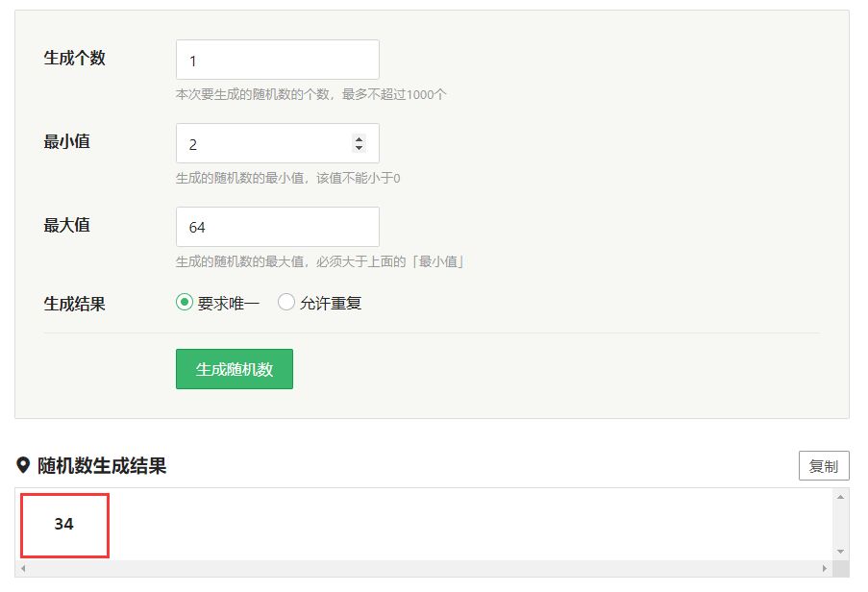
Task: Click the horizontal scrollbar right arrow
Action: coord(825,568)
